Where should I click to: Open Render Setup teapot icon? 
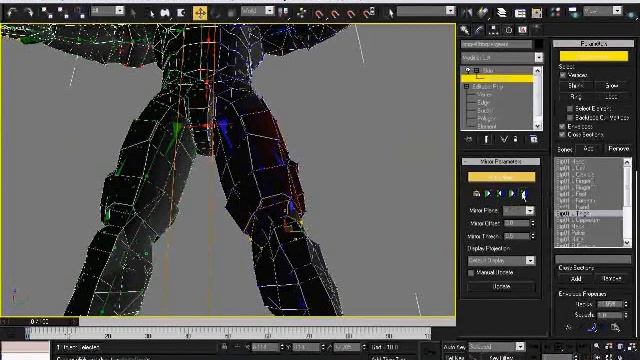(x=573, y=13)
